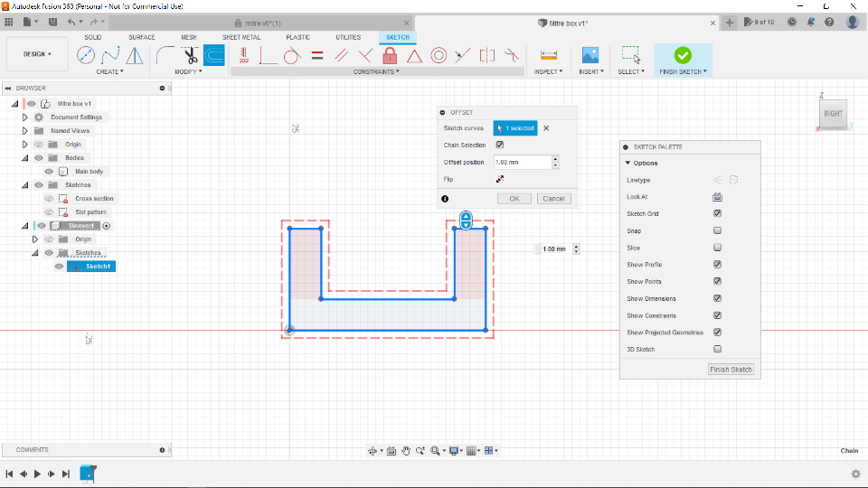This screenshot has height=488, width=868.
Task: Open the DESIGN workspace dropdown
Action: click(x=37, y=54)
